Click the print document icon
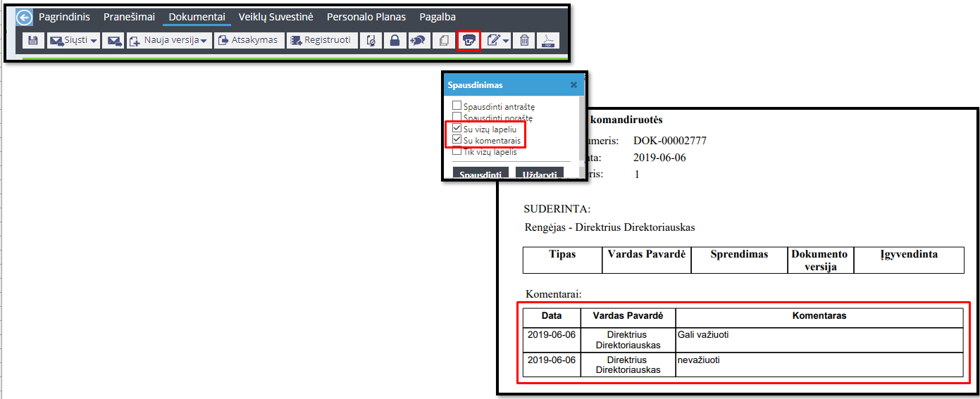The height and width of the screenshot is (399, 980). tap(469, 41)
